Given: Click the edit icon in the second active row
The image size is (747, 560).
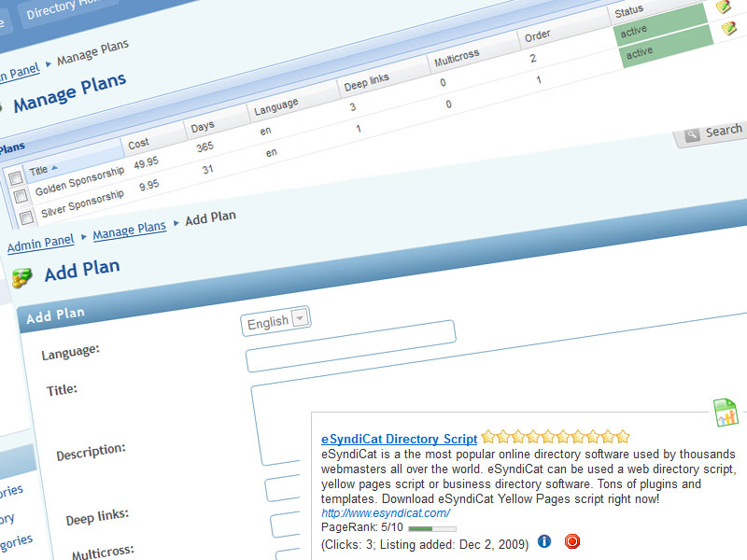Looking at the screenshot, I should pos(729,28).
